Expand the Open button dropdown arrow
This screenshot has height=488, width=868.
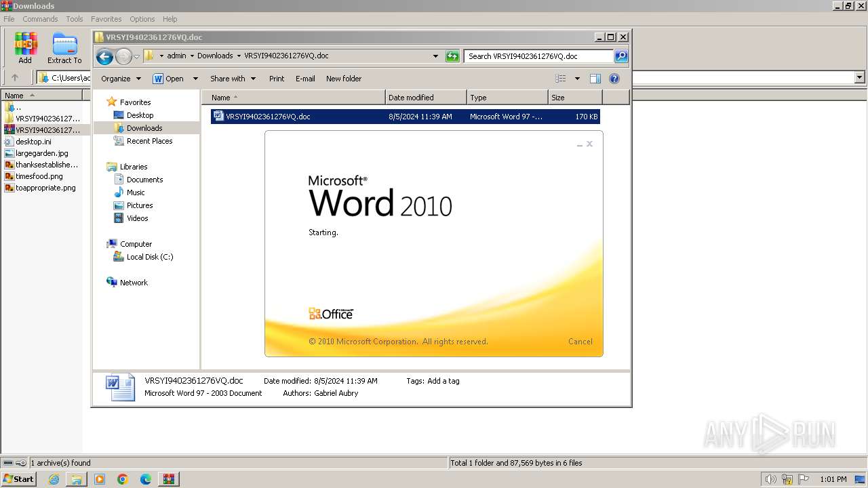(x=195, y=79)
